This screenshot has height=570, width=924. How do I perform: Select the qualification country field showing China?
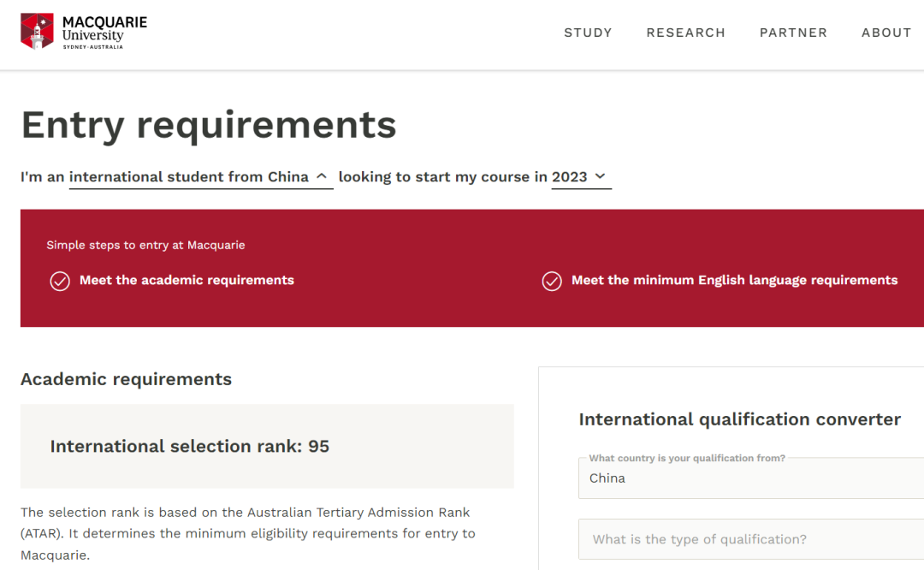pyautogui.click(x=751, y=478)
